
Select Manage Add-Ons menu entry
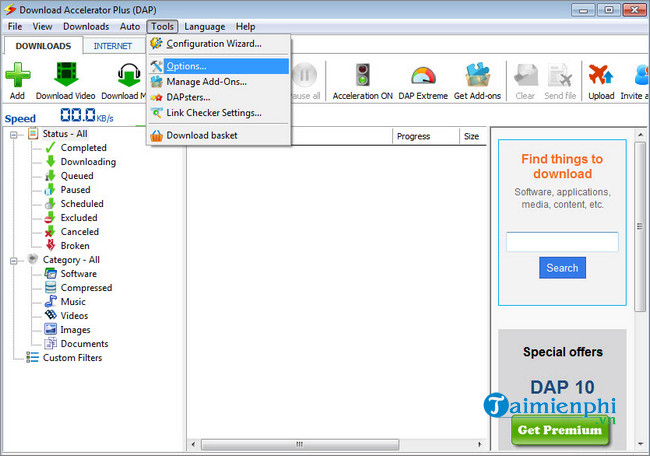point(219,82)
